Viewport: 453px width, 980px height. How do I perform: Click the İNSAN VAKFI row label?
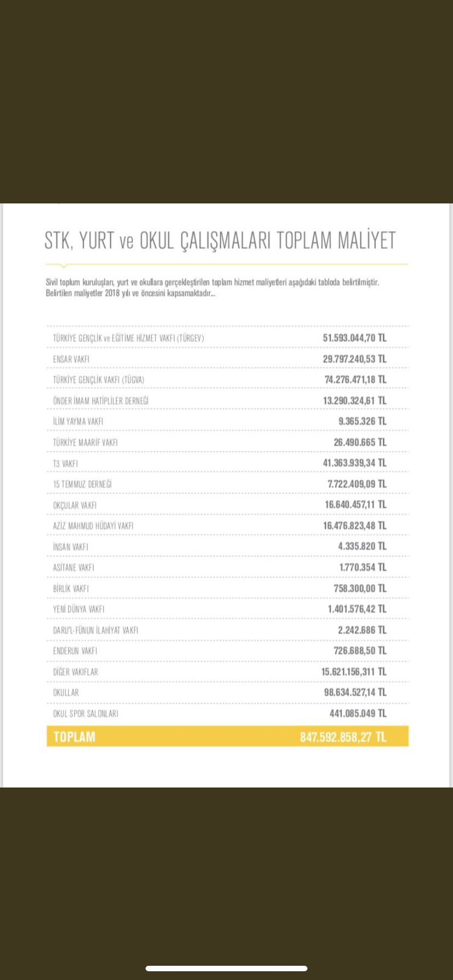click(x=71, y=547)
